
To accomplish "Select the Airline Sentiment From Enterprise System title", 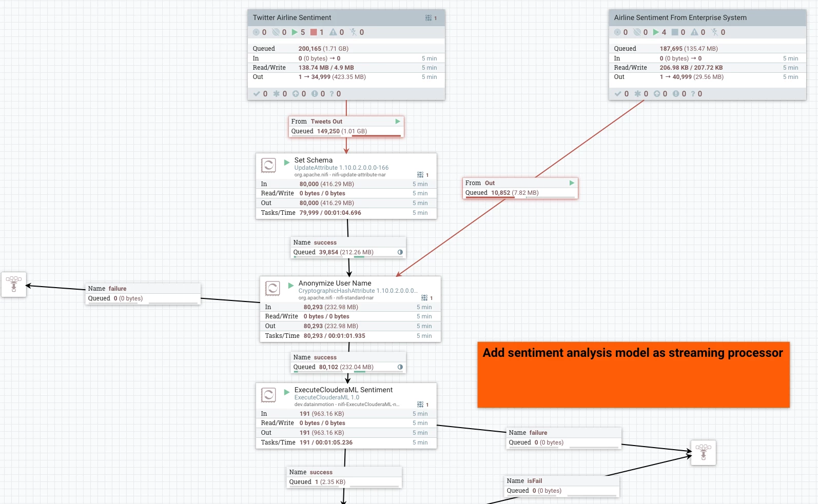I will [x=680, y=17].
